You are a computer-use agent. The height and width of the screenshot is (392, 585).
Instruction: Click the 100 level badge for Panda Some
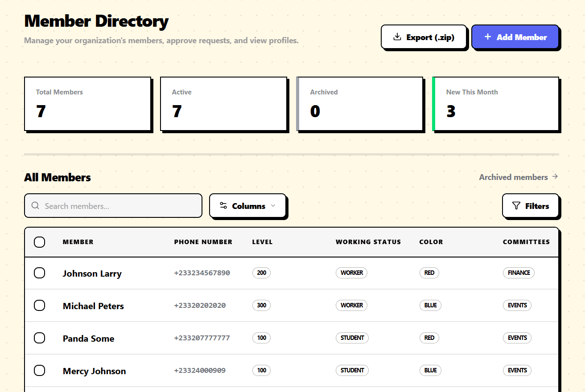tap(261, 338)
